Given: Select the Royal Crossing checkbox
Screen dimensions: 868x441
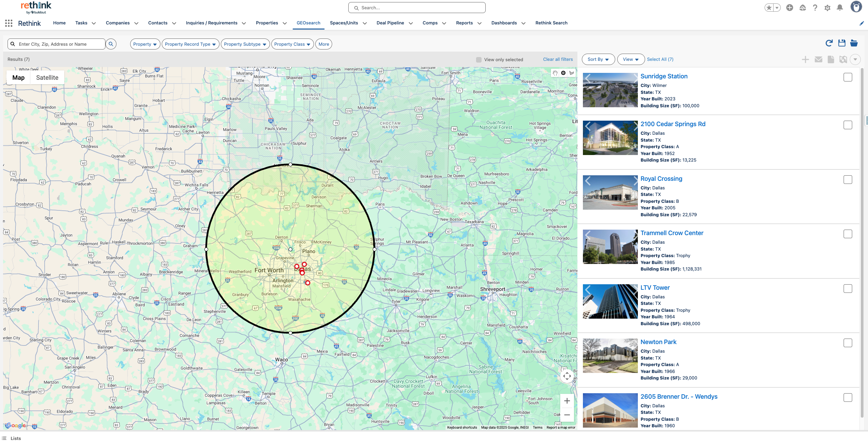Looking at the screenshot, I should pos(848,180).
